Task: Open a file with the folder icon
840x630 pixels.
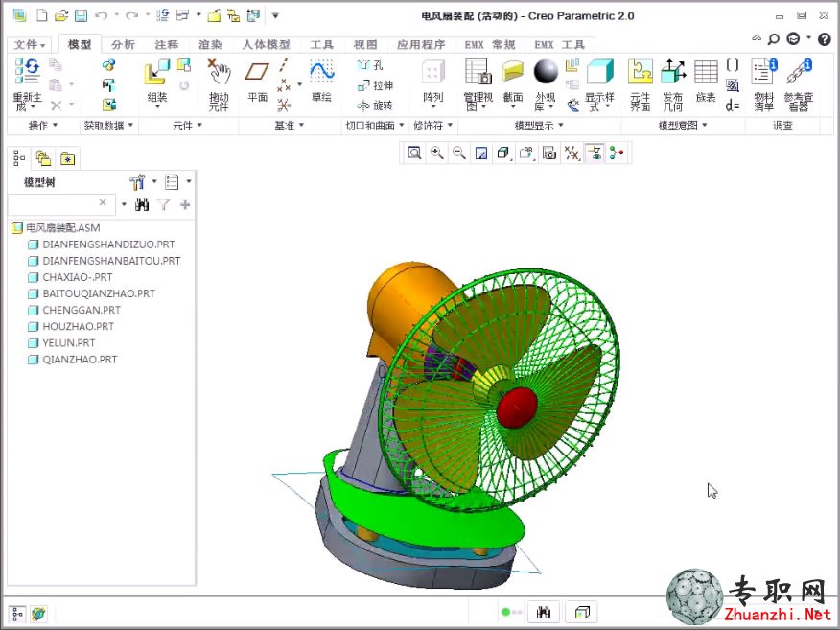Action: 61,15
